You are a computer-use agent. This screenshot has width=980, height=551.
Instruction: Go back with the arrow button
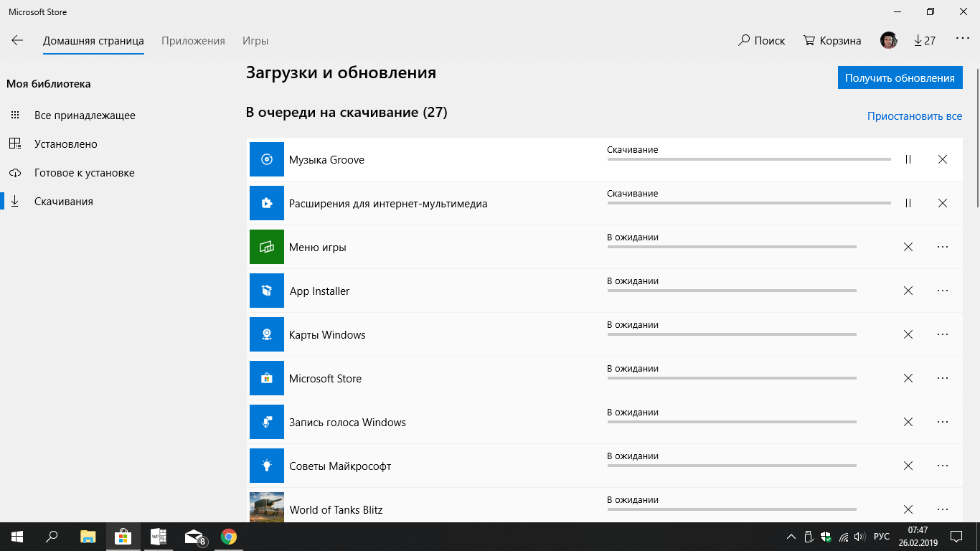(17, 41)
